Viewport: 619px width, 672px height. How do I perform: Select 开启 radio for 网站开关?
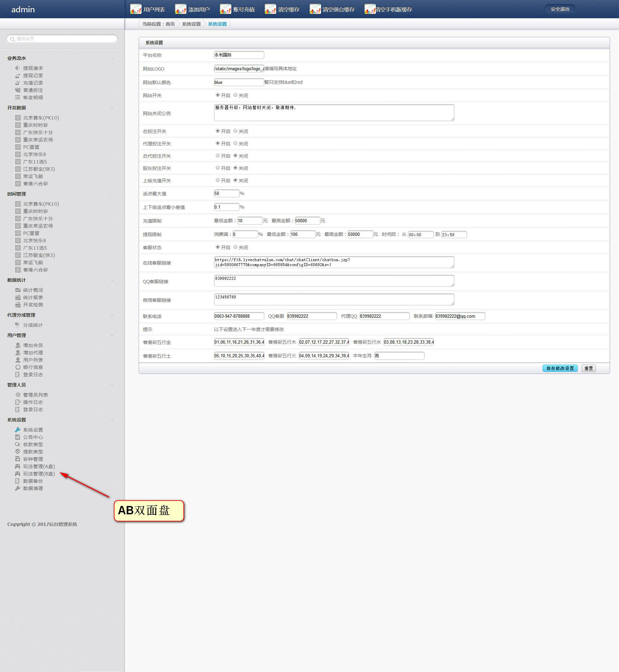tap(218, 95)
